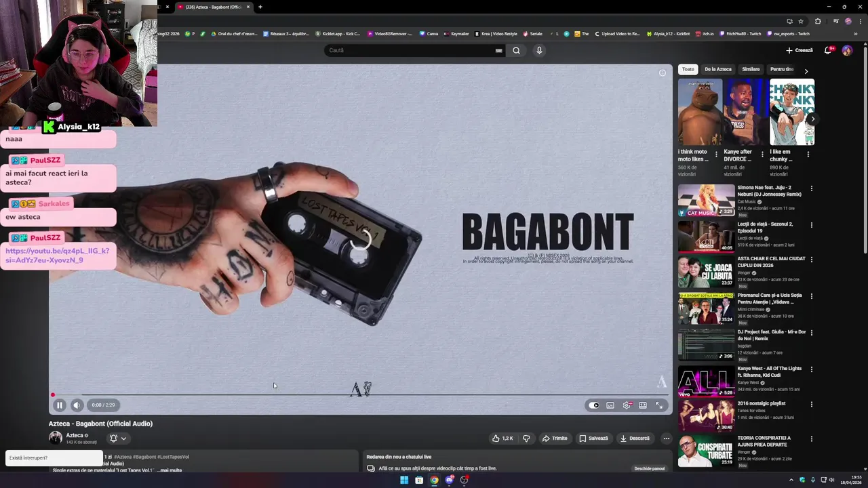Open the youtu.be link in chat overlay

[x=57, y=256]
